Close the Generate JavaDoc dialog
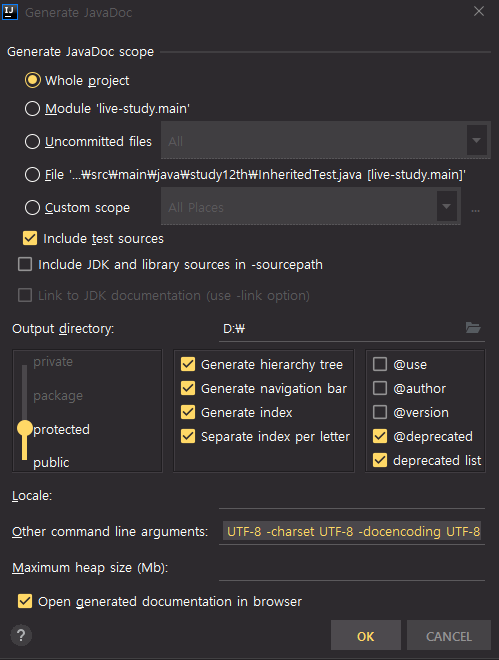This screenshot has width=499, height=660. click(x=479, y=11)
